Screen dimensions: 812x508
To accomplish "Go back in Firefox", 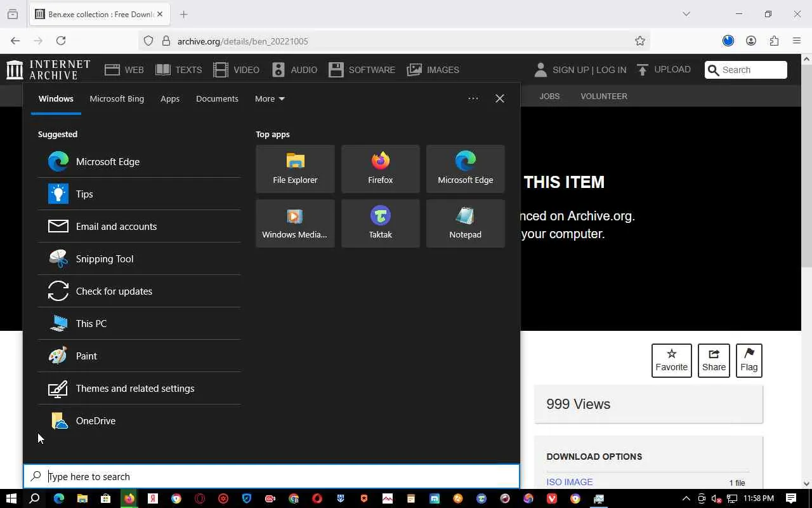I will point(15,41).
